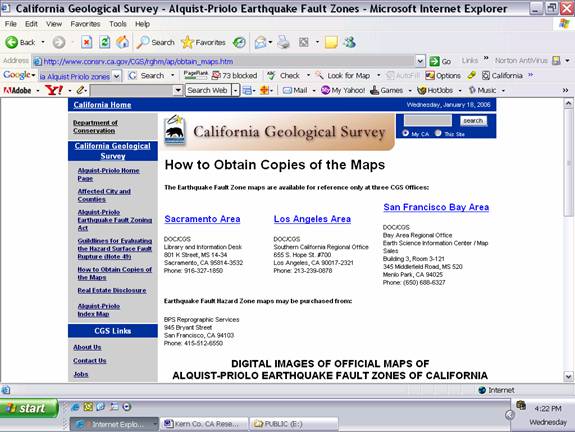Click the Google toolbar Search button
Screen dimensions: 575x432
coord(147,76)
